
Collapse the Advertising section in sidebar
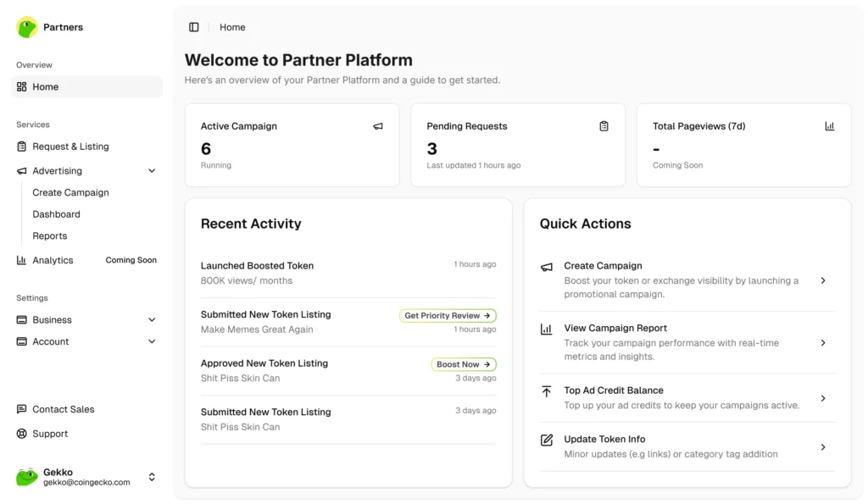coord(152,170)
